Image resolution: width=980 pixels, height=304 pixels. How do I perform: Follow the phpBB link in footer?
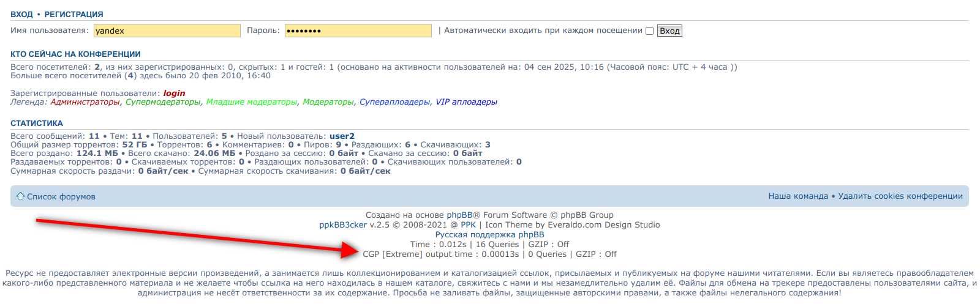click(x=463, y=215)
